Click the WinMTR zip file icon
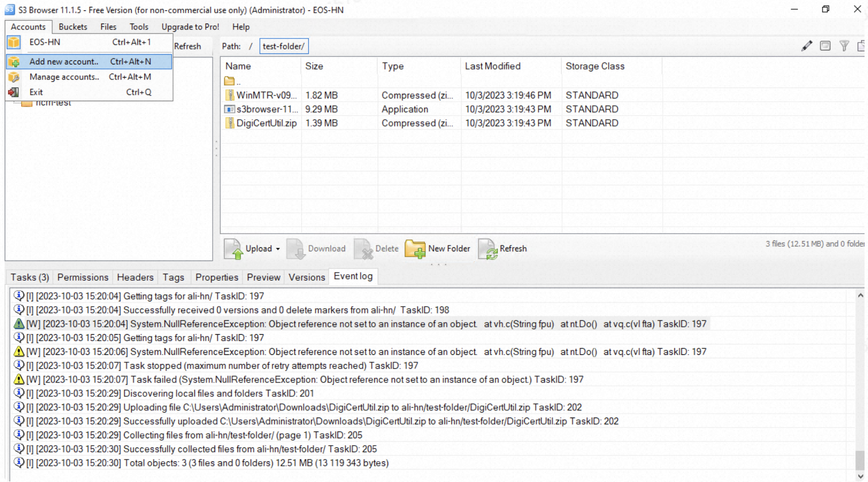Viewport: 868px width, 482px height. [x=229, y=95]
